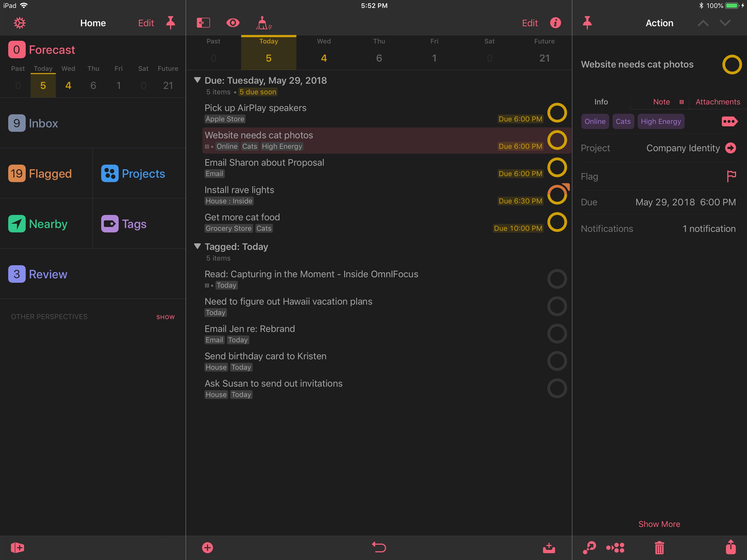Open the View options eye icon
The height and width of the screenshot is (560, 747).
click(233, 23)
